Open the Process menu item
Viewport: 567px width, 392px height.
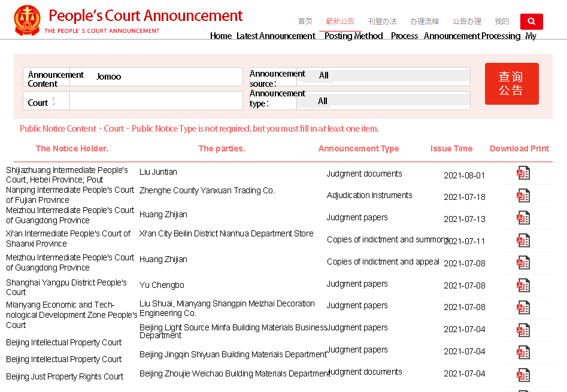[x=424, y=22]
